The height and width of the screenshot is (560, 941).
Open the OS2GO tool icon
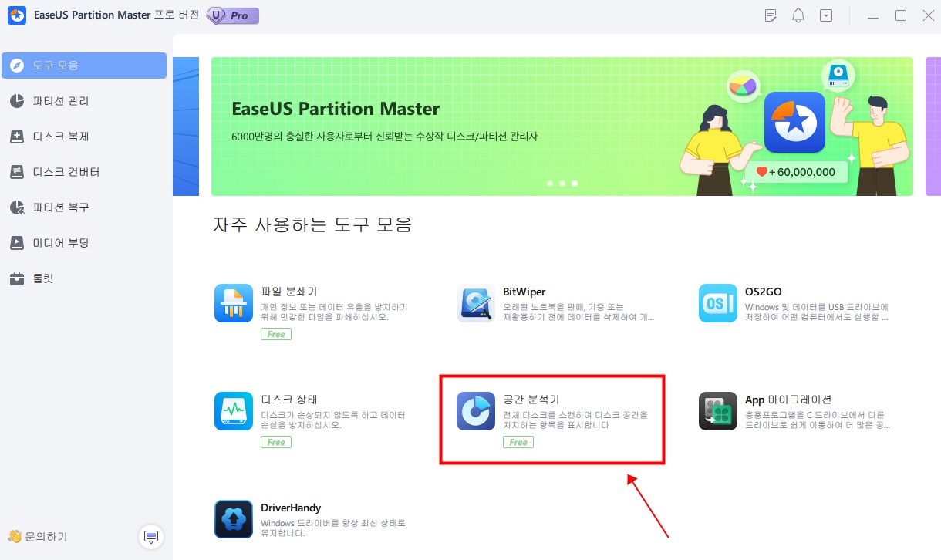pos(717,303)
